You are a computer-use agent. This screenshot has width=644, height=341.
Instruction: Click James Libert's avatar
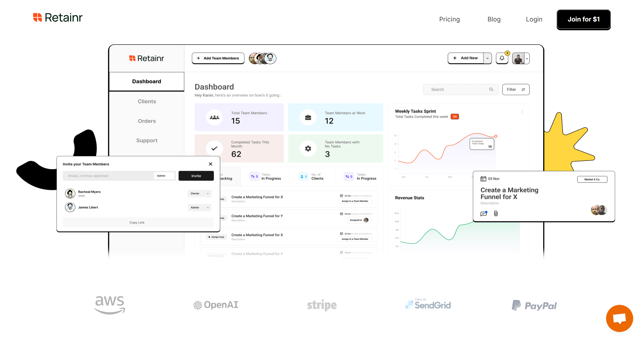tap(70, 207)
